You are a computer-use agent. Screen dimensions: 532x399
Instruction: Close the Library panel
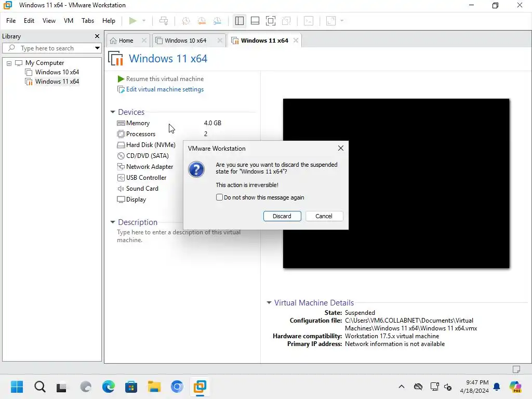[97, 36]
